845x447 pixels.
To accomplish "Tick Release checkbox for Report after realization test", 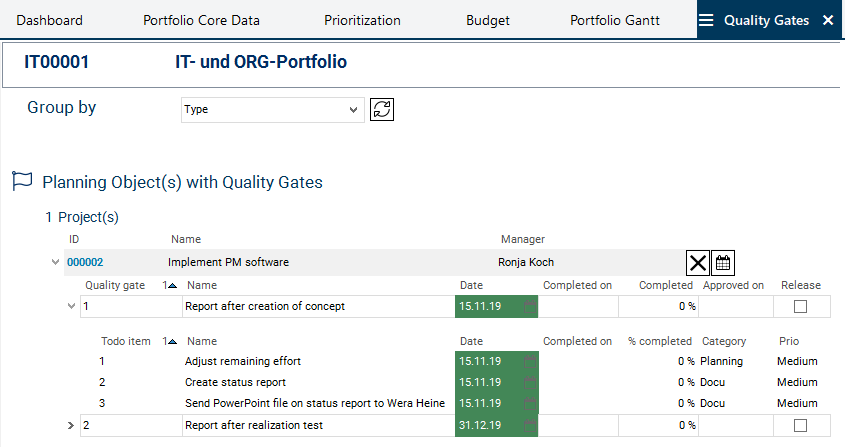I will coord(800,426).
